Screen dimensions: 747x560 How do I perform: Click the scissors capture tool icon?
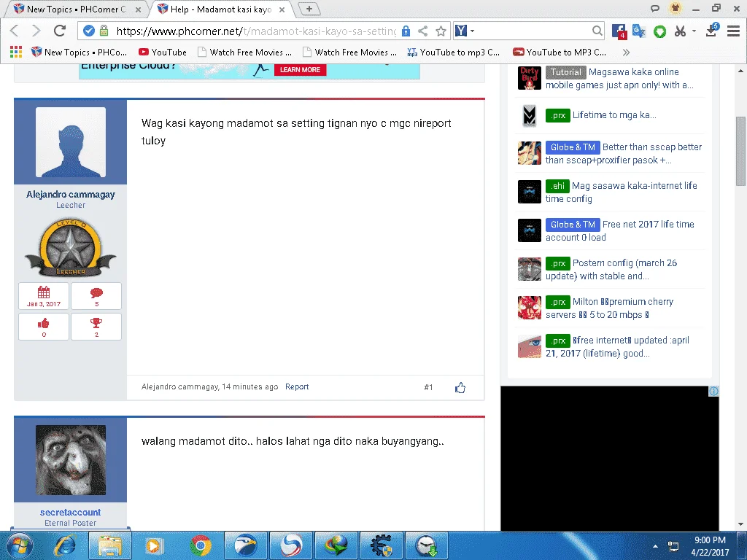(680, 31)
